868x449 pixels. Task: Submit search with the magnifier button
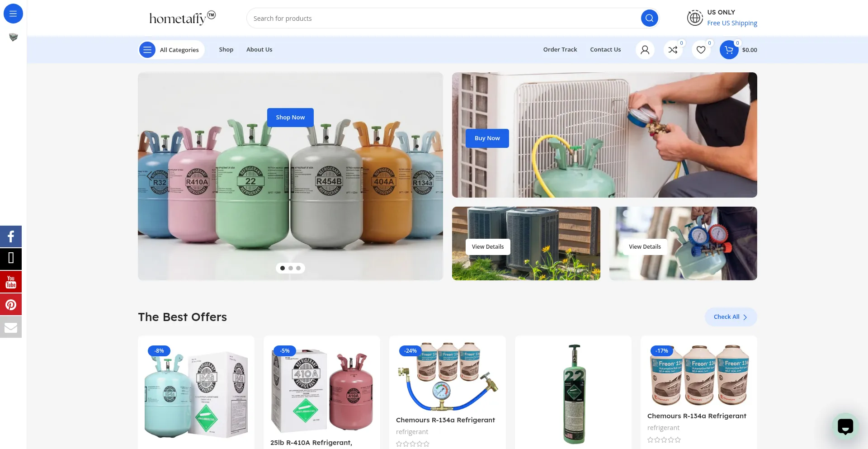(649, 18)
